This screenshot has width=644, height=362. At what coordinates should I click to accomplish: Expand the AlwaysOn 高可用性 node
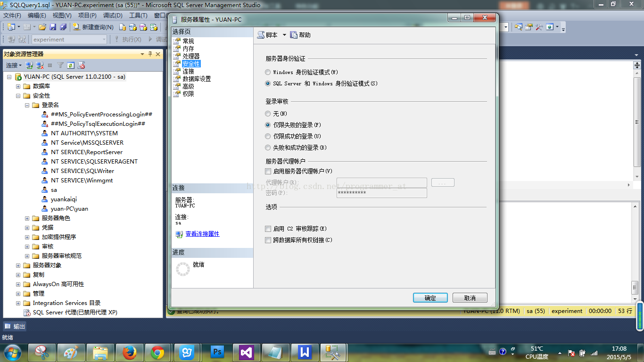(x=18, y=284)
